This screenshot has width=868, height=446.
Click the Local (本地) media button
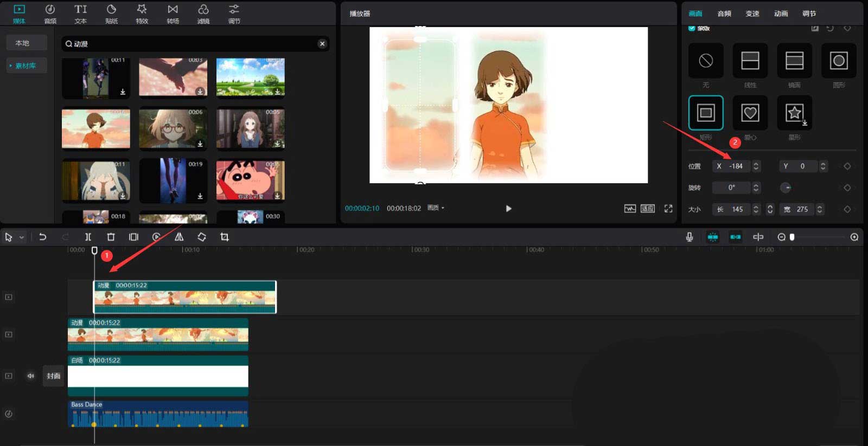coord(22,43)
